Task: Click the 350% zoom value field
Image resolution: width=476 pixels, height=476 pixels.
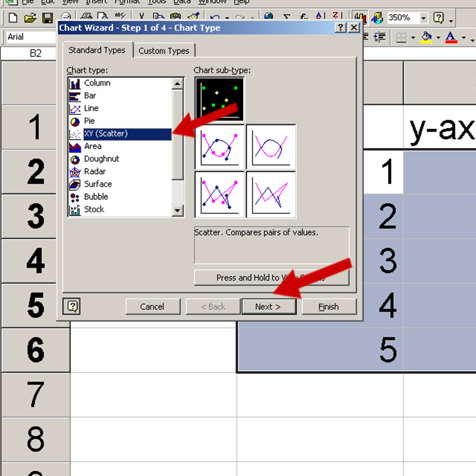Action: tap(403, 18)
